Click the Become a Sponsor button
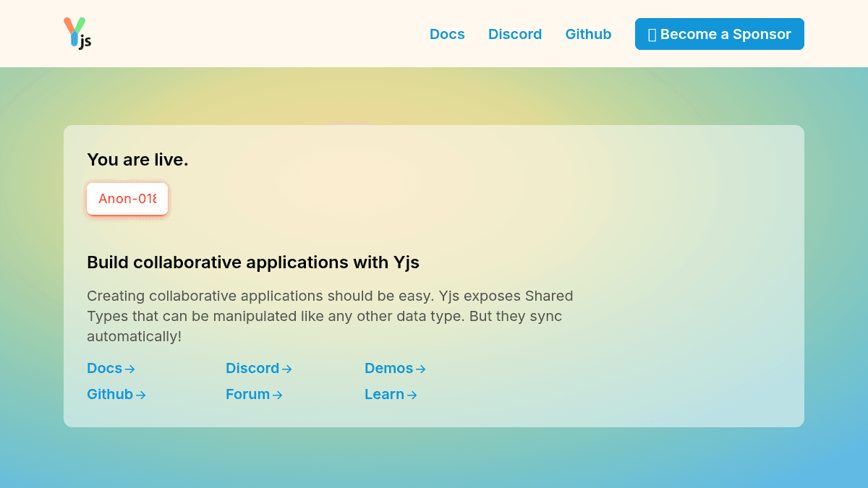The height and width of the screenshot is (488, 868). click(x=720, y=34)
